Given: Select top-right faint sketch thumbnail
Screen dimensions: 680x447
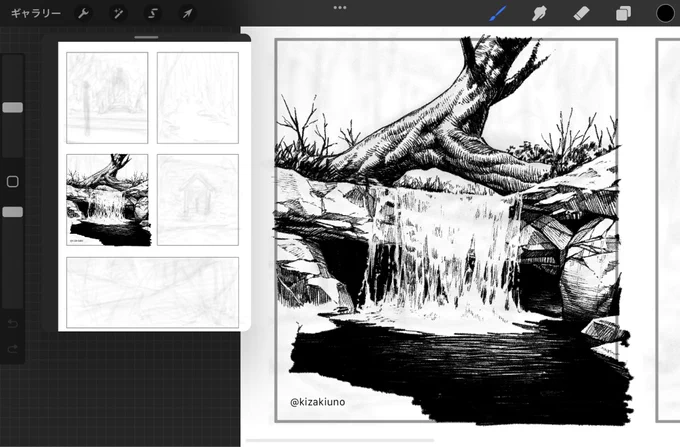Looking at the screenshot, I should [198, 98].
